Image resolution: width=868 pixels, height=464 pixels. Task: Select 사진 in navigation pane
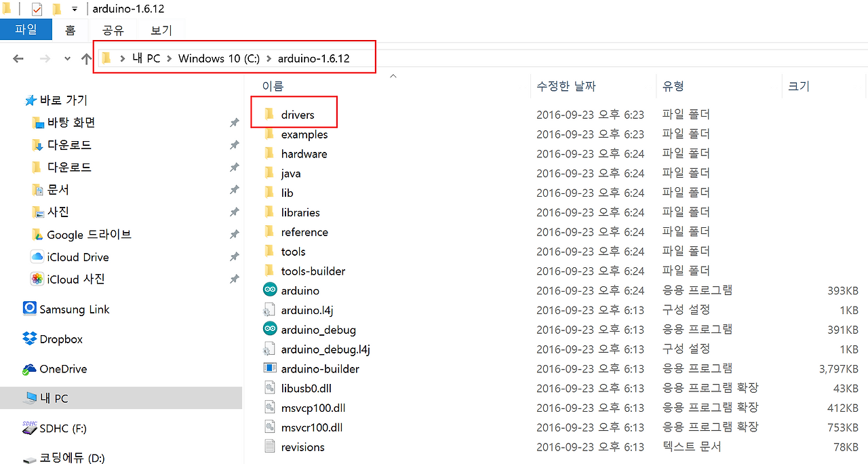click(58, 212)
